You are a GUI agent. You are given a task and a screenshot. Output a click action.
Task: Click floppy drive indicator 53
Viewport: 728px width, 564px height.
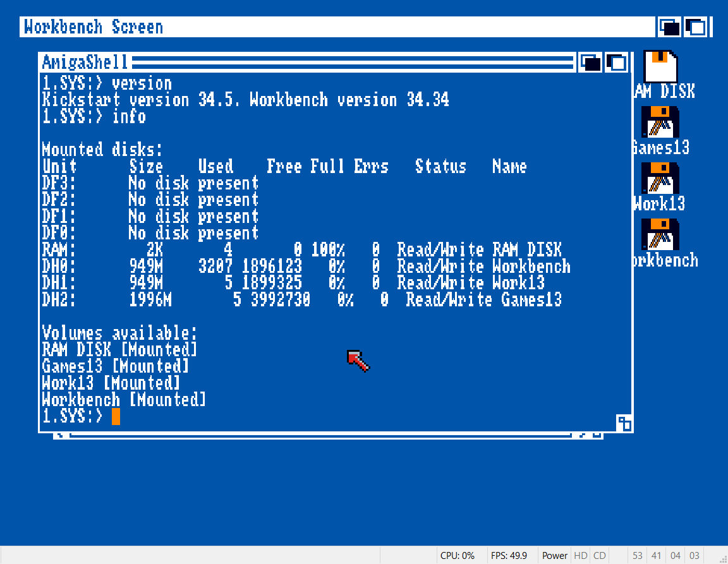638,556
